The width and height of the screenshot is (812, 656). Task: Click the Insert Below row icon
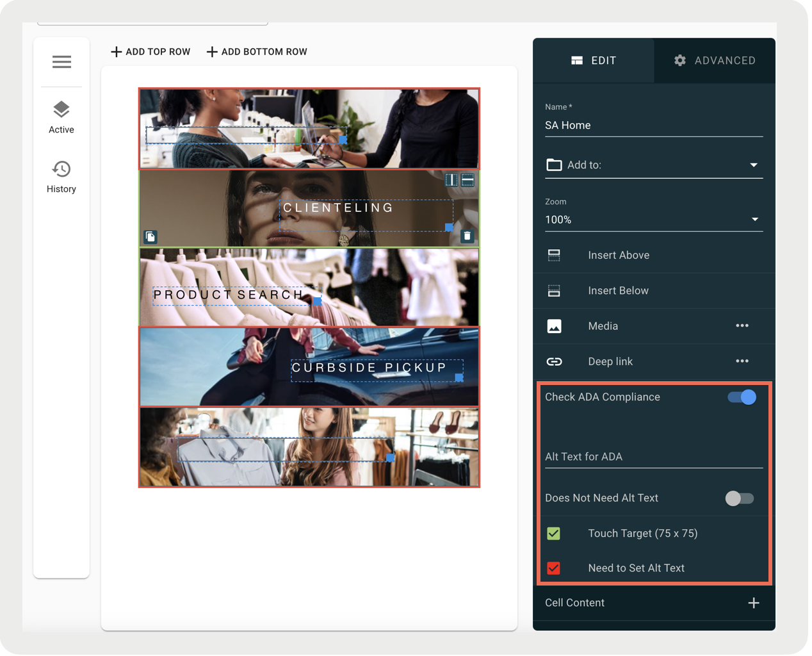555,291
